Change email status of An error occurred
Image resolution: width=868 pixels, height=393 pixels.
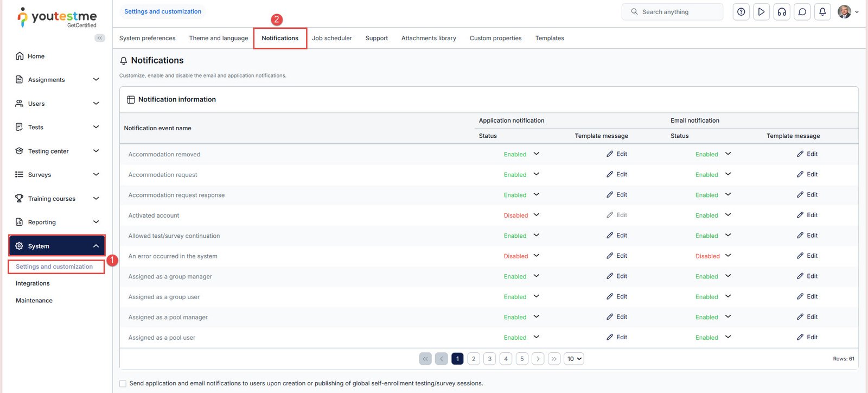coord(728,256)
